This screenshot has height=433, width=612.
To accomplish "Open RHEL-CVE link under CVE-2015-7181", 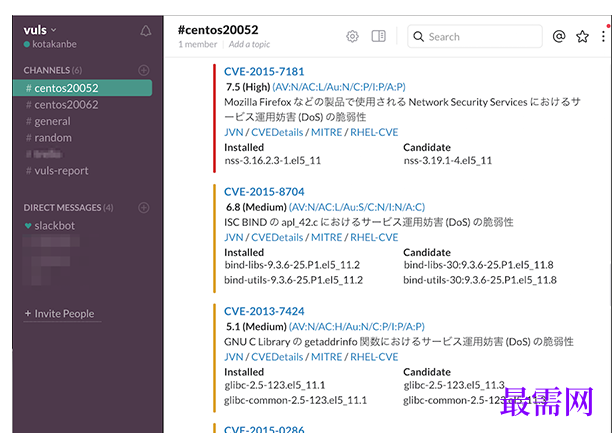I will (x=374, y=132).
